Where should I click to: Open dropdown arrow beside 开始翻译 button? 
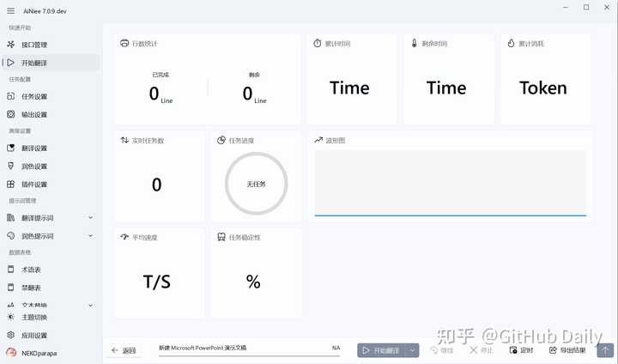coord(413,350)
